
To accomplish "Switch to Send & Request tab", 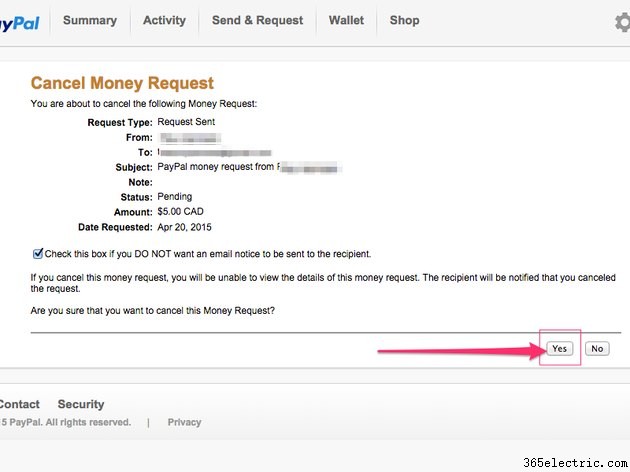I will coord(258,20).
